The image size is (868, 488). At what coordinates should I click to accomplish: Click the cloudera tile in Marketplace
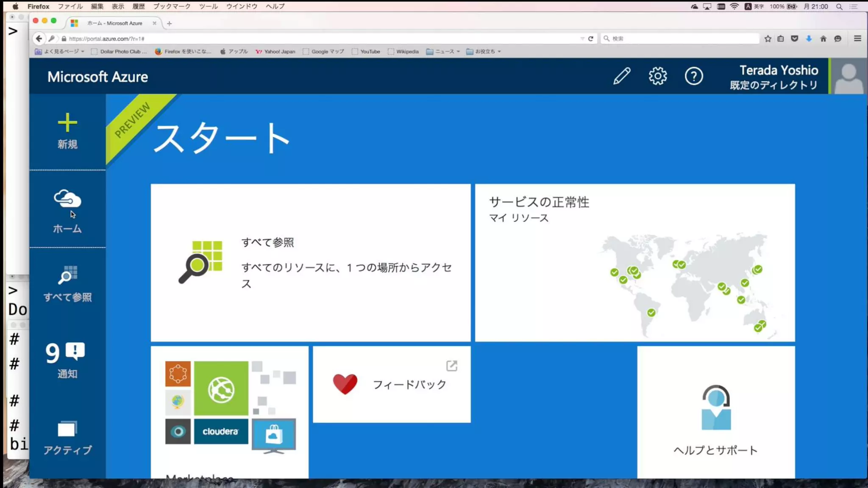coord(221,431)
